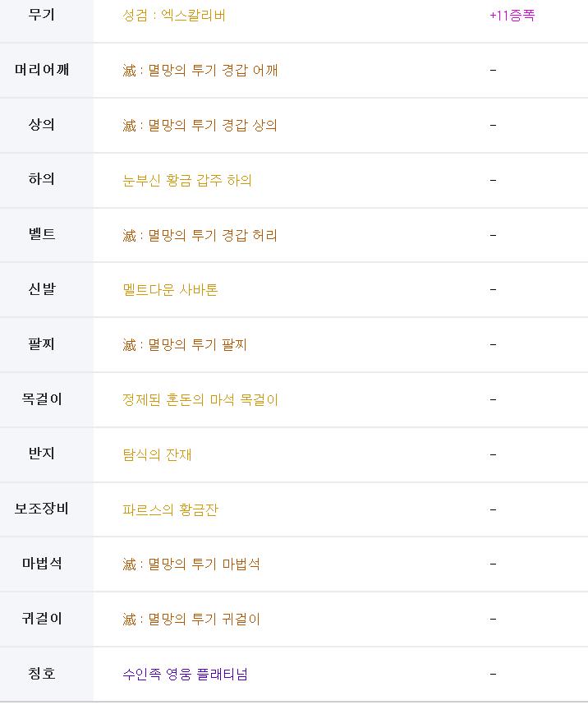The height and width of the screenshot is (705, 588).
Task: Select 파르스의 황금잔 sub-equipment item
Action: pyautogui.click(x=170, y=510)
